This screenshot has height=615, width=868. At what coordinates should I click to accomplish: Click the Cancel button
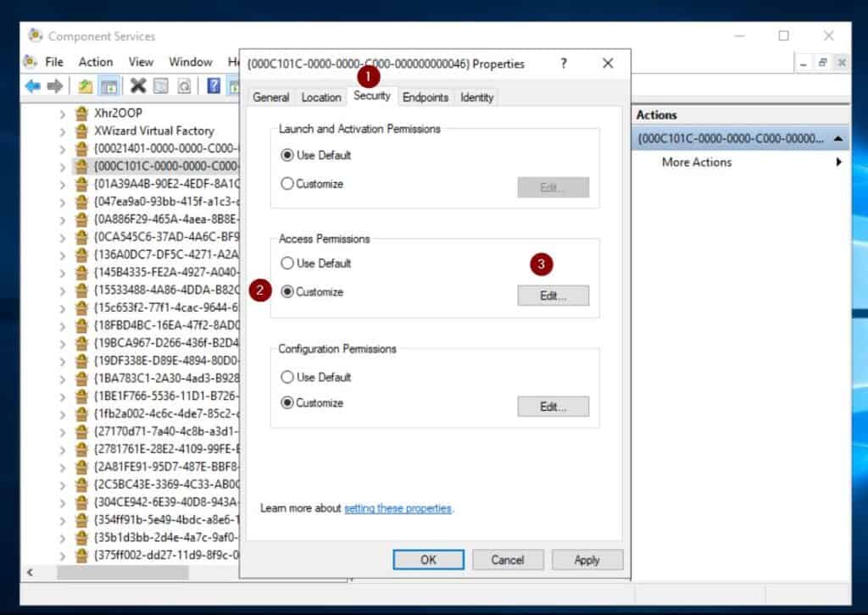[x=508, y=560]
